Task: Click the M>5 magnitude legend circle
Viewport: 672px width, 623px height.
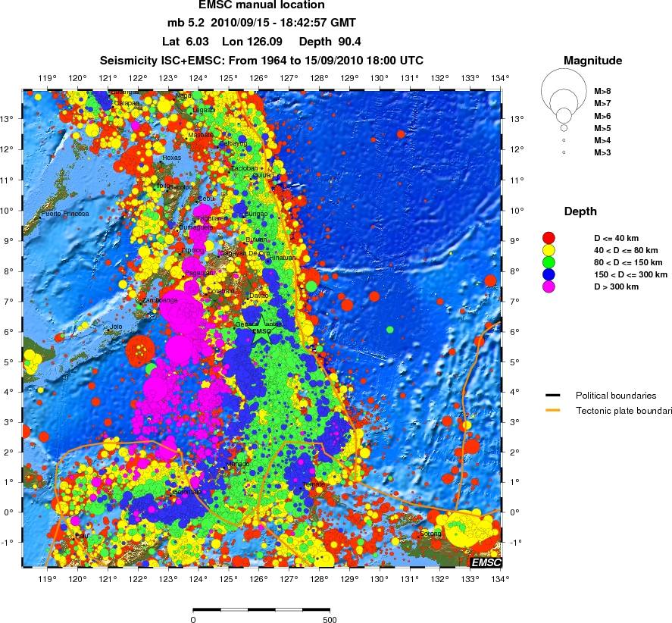Action: 564,128
